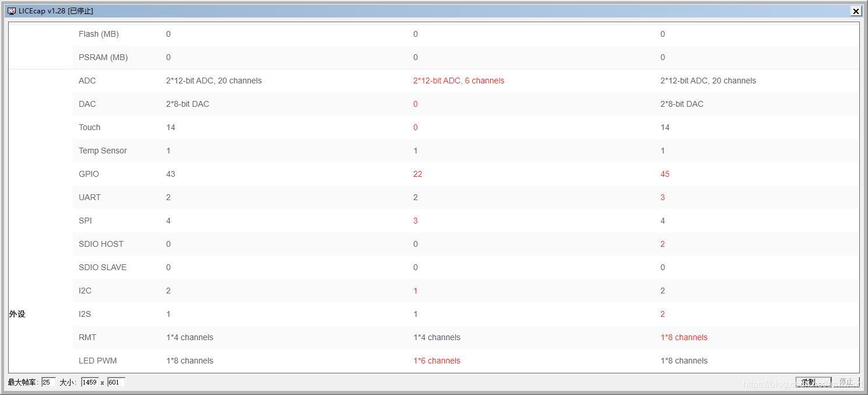
Task: Close the LICEcap window
Action: click(856, 11)
